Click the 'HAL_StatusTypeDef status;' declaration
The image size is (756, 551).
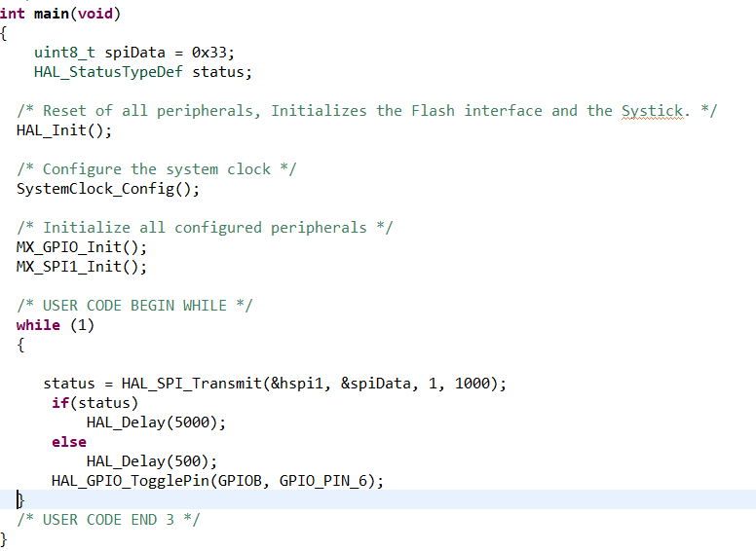click(142, 72)
